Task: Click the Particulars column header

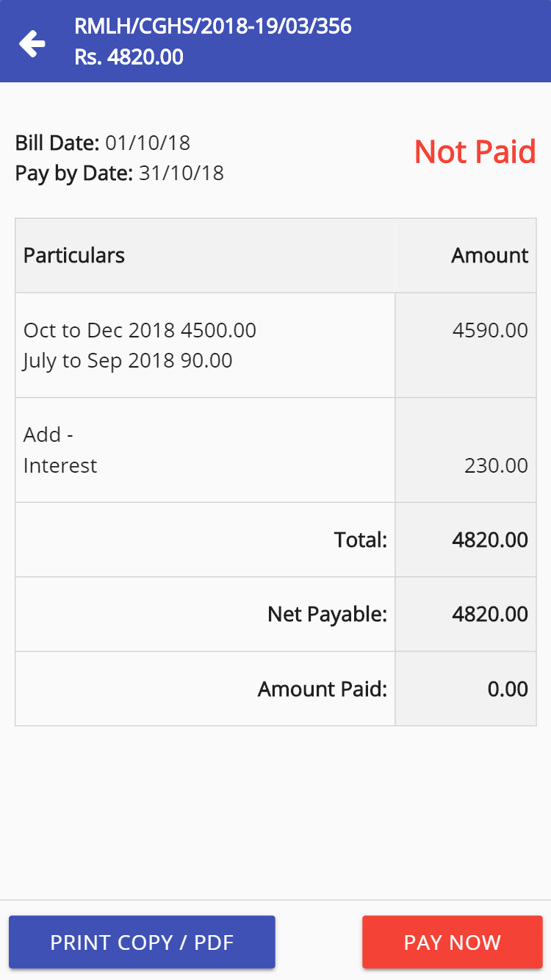Action: (74, 255)
